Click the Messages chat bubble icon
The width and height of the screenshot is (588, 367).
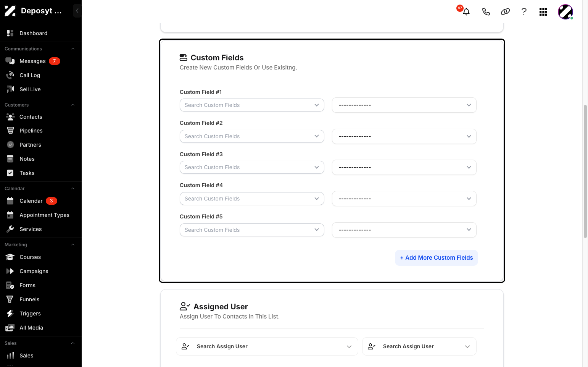(10, 61)
